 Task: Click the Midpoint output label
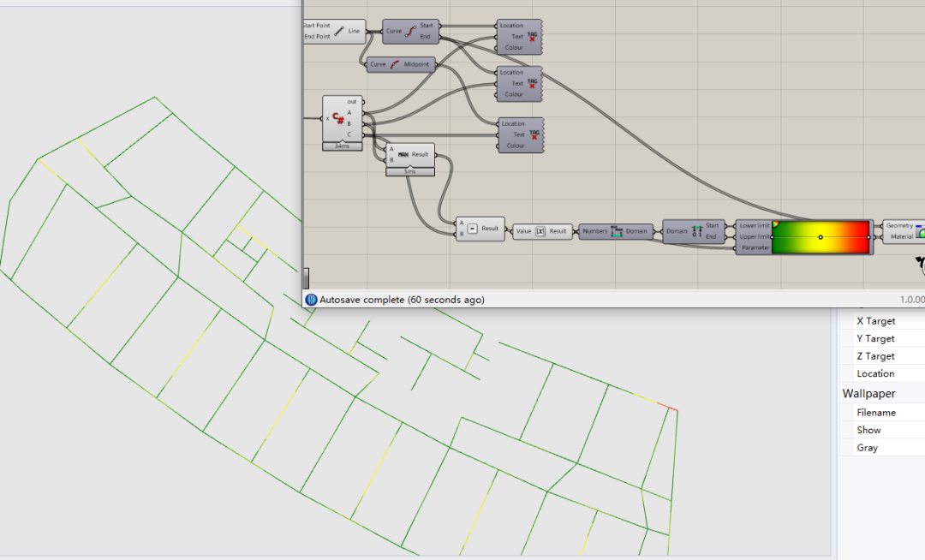coord(416,64)
